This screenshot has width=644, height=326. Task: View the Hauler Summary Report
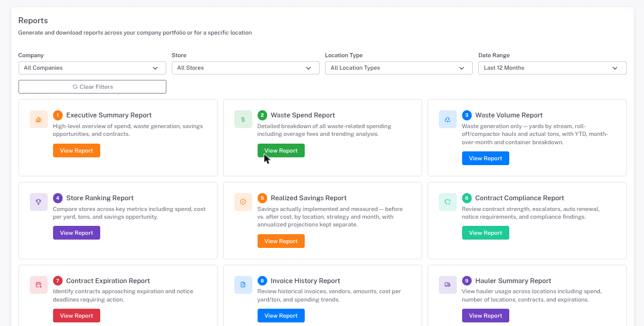(x=485, y=316)
